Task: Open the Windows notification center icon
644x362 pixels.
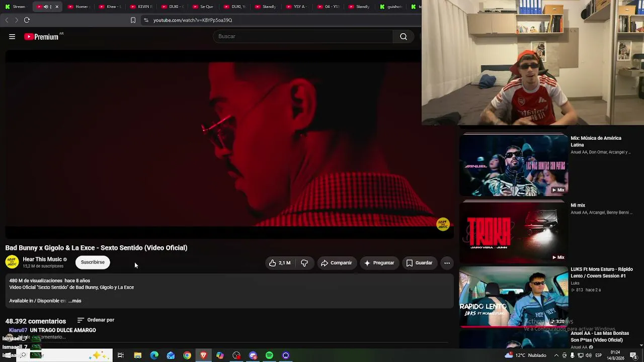Action: coord(633,355)
